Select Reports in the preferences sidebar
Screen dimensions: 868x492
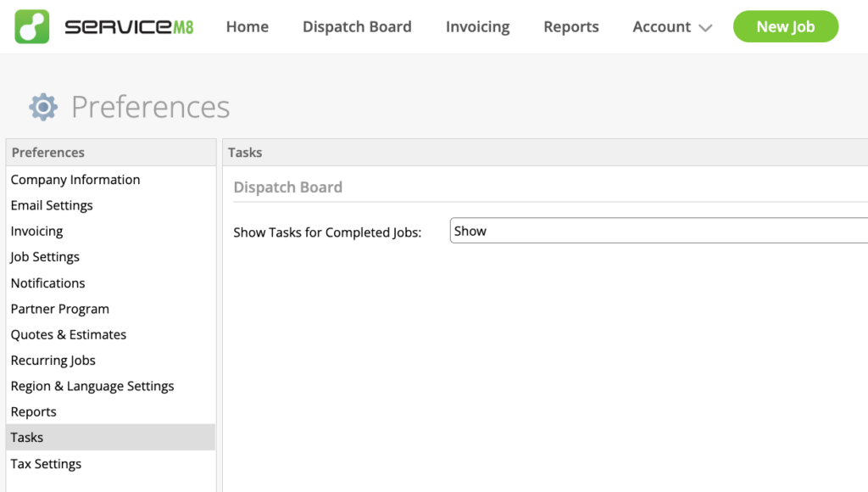(x=33, y=411)
